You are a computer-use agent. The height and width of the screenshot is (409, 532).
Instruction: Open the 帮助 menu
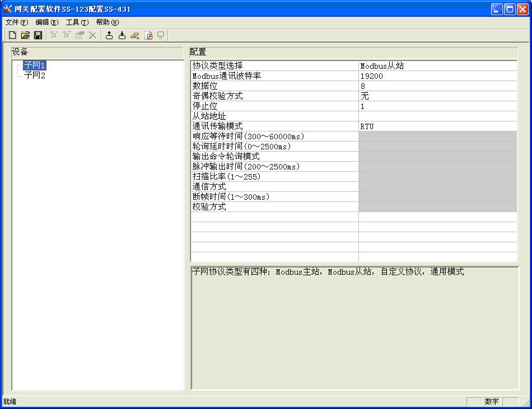click(x=107, y=22)
